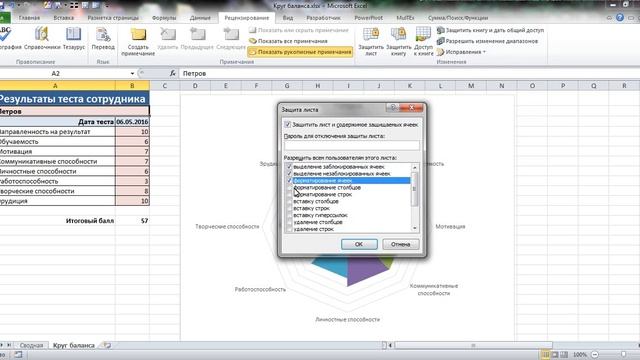Click the zoom out minus button
Screen dimensions: 640x360
click(x=595, y=355)
